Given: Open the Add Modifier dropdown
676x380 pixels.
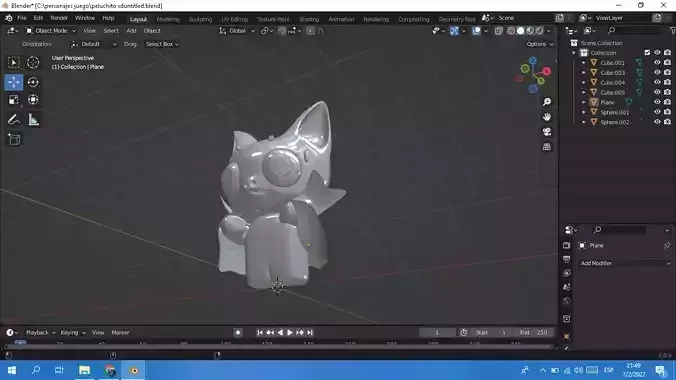Looking at the screenshot, I should [625, 263].
